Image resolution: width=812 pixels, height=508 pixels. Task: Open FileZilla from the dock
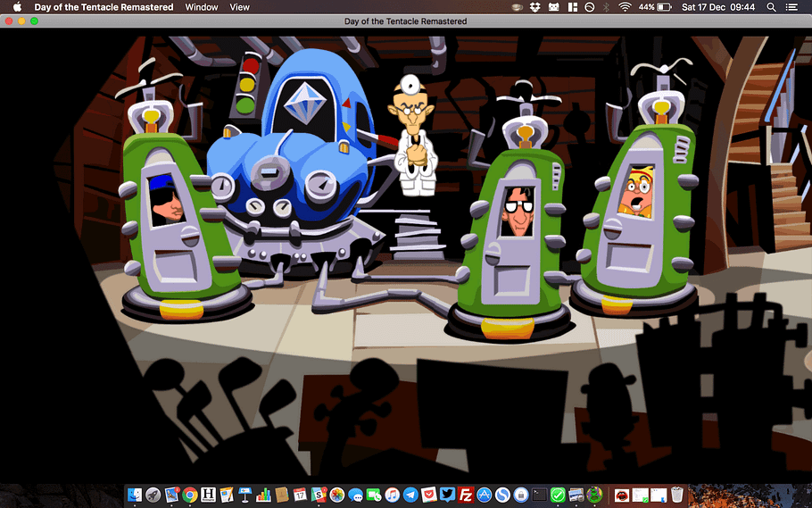coord(466,495)
